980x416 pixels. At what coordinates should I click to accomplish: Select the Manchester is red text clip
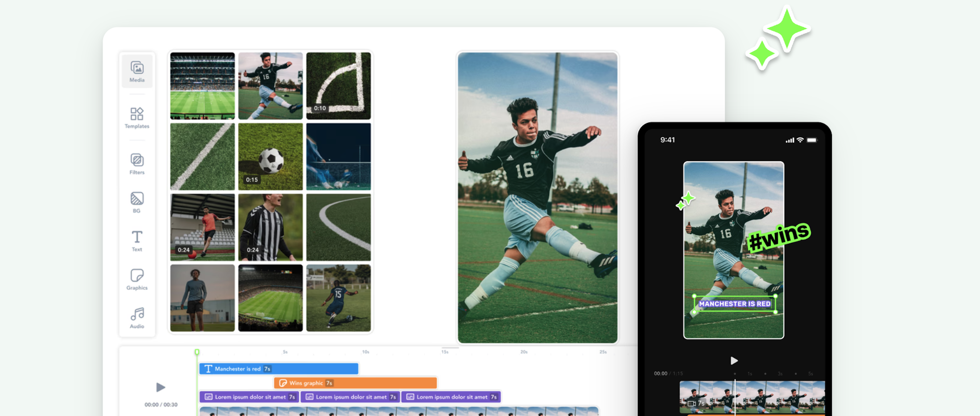[x=278, y=369]
